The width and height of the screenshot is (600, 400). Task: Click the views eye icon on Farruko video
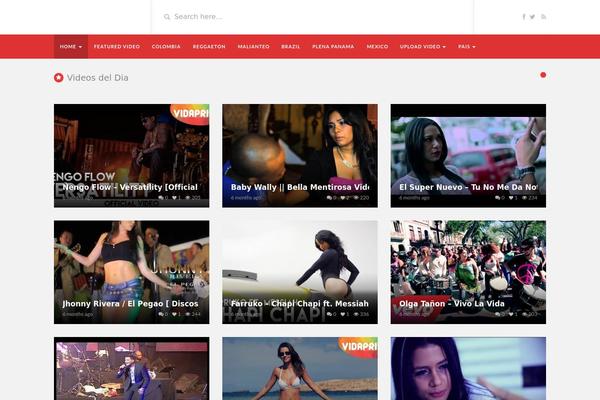tap(356, 314)
